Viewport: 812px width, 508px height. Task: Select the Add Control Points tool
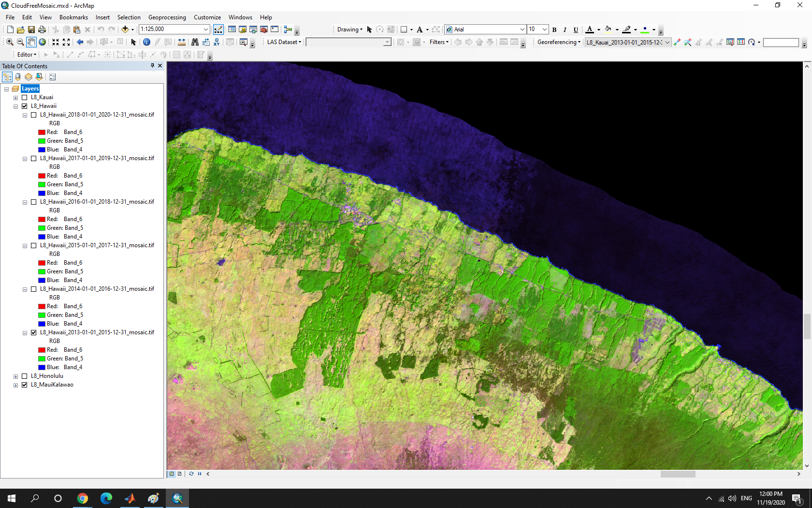677,42
